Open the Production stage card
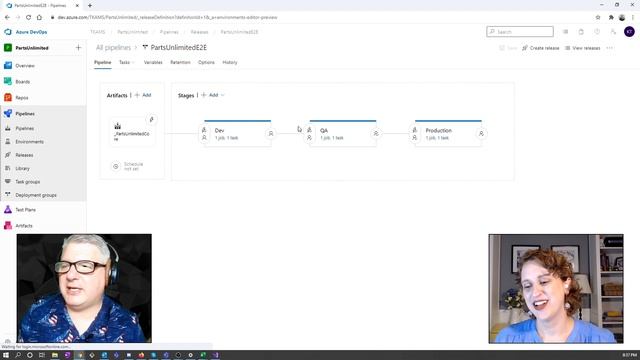 [448, 133]
